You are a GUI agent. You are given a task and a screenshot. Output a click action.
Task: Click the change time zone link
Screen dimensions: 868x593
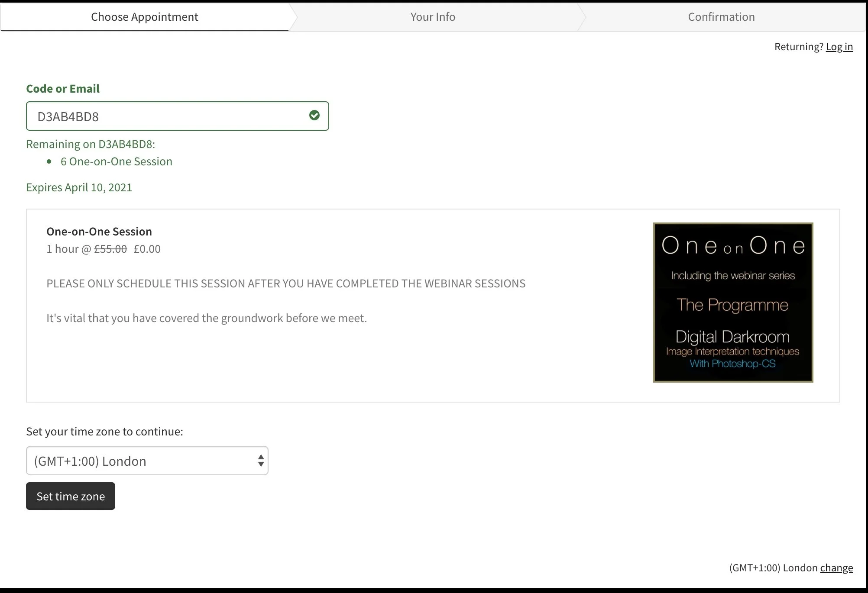pos(836,567)
